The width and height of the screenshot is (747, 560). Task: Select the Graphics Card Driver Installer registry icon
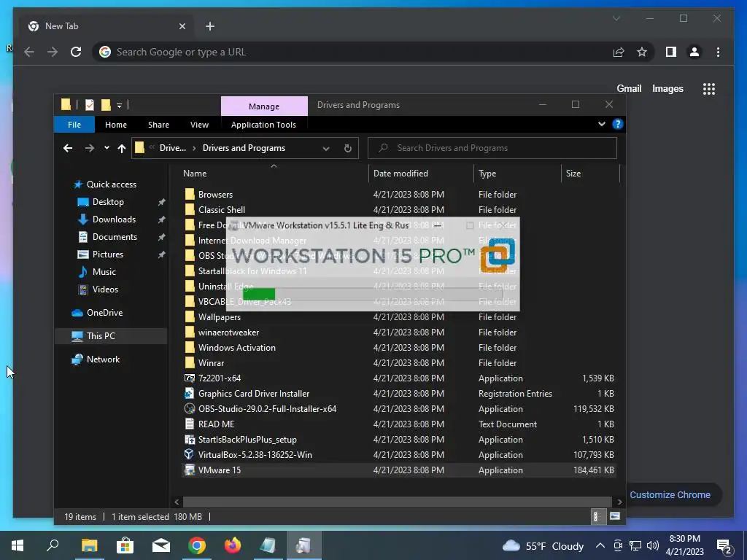190,393
